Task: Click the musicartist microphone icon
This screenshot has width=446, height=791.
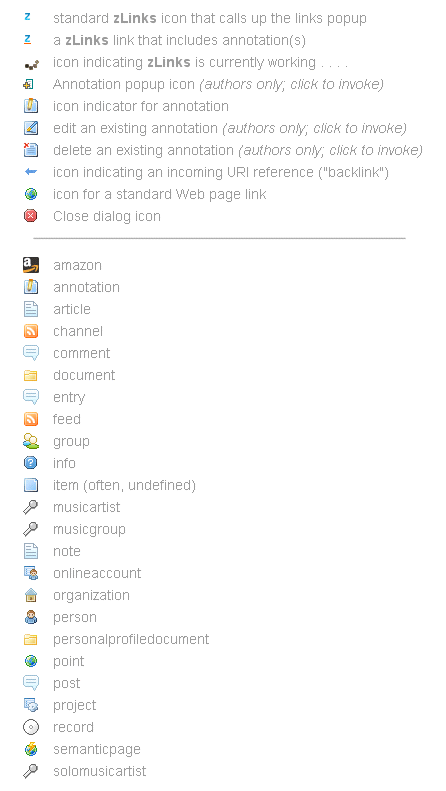Action: pyautogui.click(x=31, y=507)
